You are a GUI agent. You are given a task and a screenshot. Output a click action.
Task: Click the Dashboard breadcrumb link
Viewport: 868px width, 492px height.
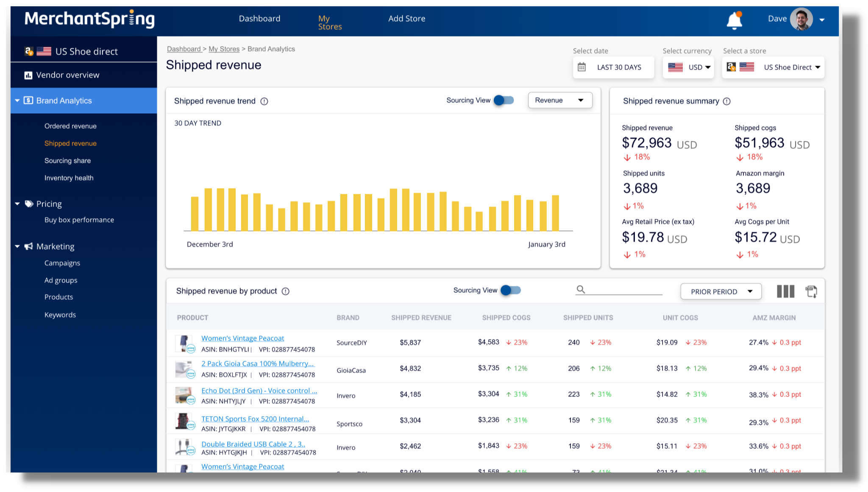pos(184,49)
